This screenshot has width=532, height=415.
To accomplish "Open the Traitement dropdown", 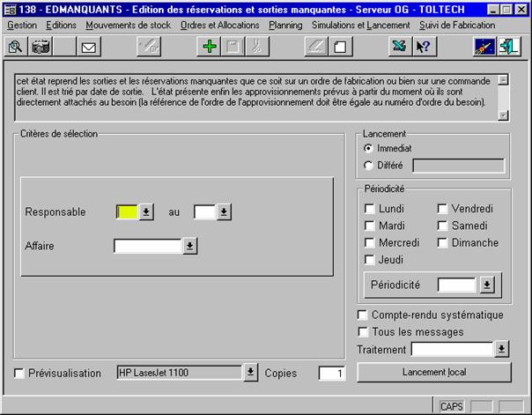I will pyautogui.click(x=502, y=350).
